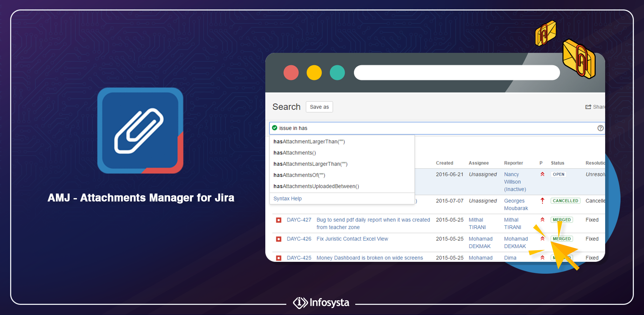Click priority icon in the DAYC-426 row
This screenshot has width=644, height=315.
tap(542, 238)
